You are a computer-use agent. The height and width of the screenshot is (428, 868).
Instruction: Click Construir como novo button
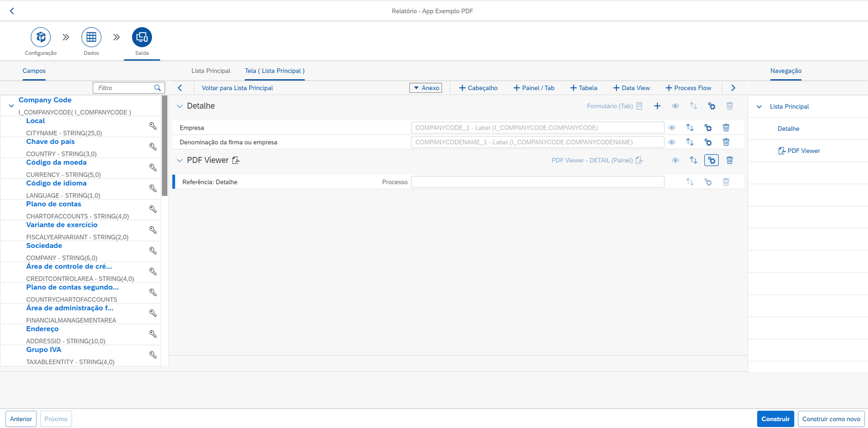point(831,419)
